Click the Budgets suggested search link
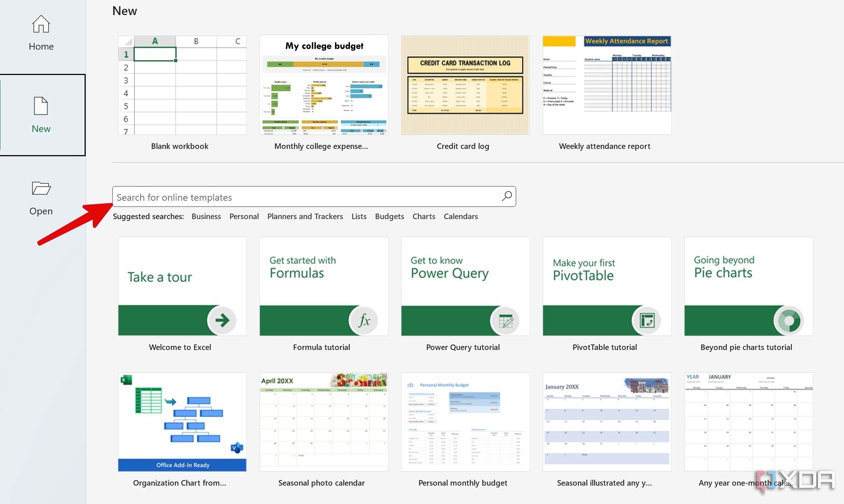Image resolution: width=844 pixels, height=504 pixels. (x=389, y=216)
